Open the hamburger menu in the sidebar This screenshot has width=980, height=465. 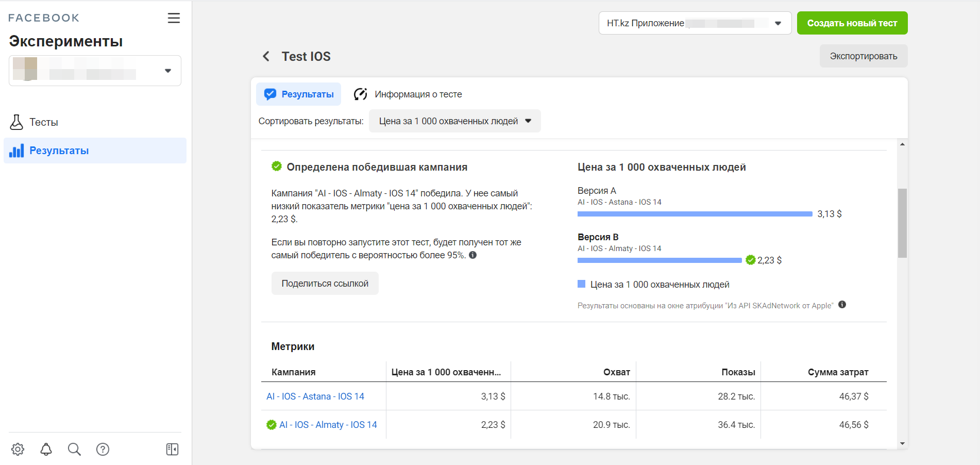[174, 18]
